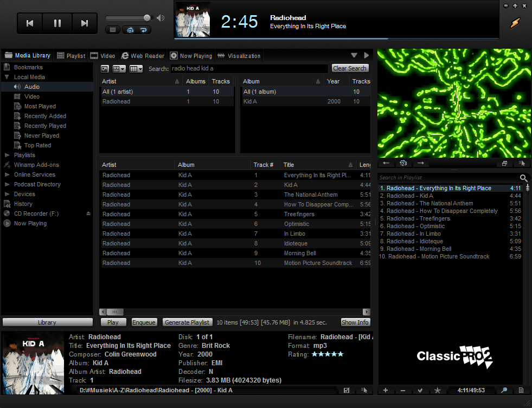532x408 pixels.
Task: Expand the Online Services tree node
Action: [7, 174]
